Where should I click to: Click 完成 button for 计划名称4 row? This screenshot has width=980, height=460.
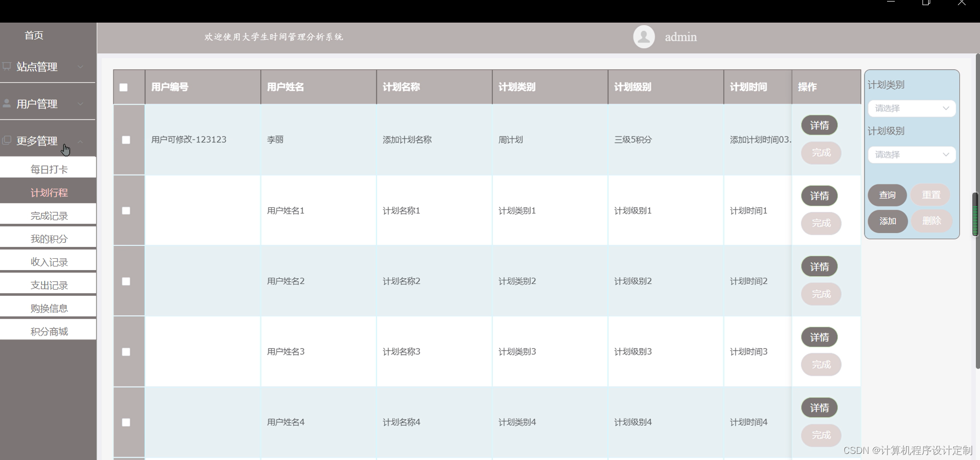tap(821, 435)
